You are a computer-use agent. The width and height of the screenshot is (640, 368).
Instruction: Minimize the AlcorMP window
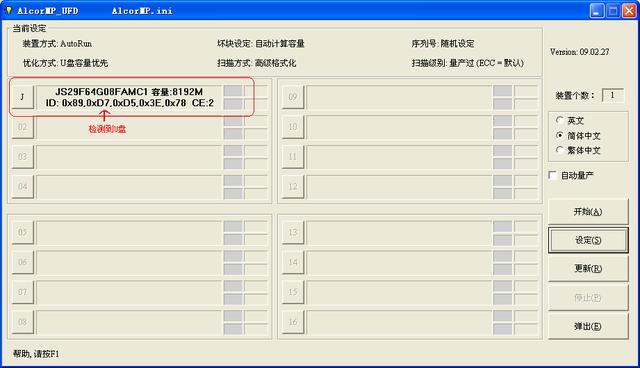(597, 11)
